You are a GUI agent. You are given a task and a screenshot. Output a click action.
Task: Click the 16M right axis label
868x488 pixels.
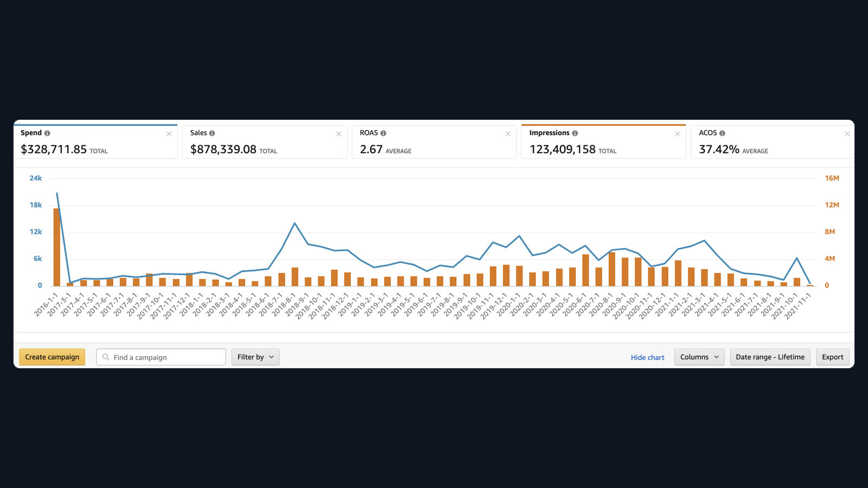832,178
